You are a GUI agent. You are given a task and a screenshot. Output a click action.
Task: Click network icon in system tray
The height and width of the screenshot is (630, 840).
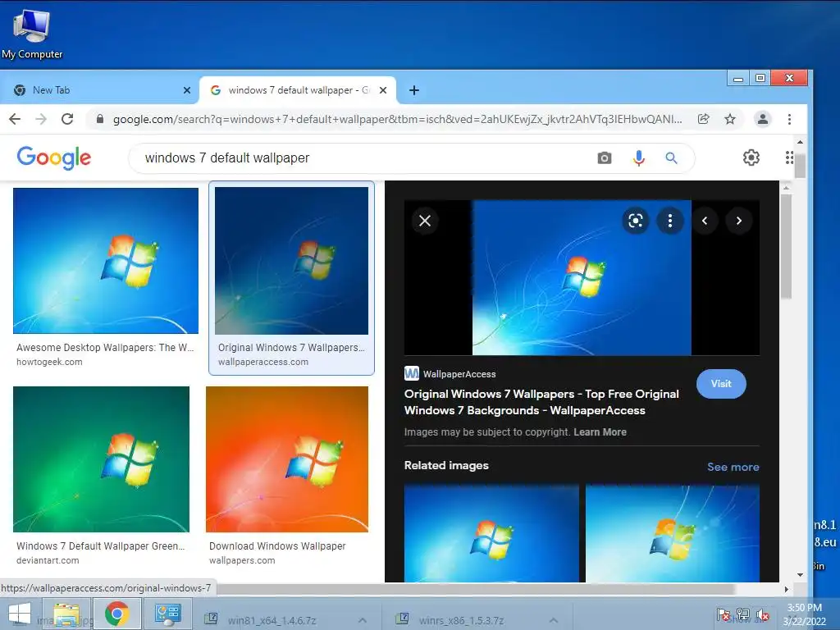tap(742, 614)
